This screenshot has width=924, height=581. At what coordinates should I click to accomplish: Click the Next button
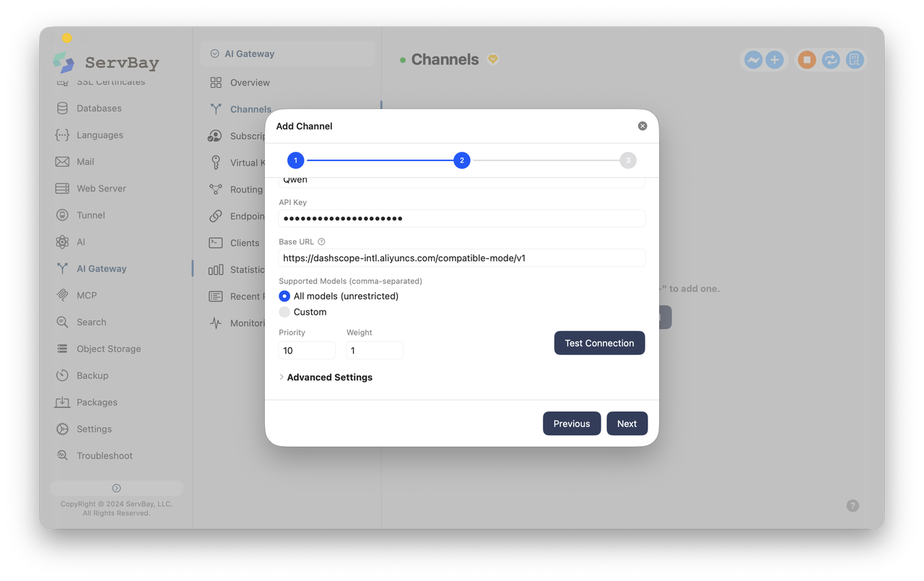point(627,424)
